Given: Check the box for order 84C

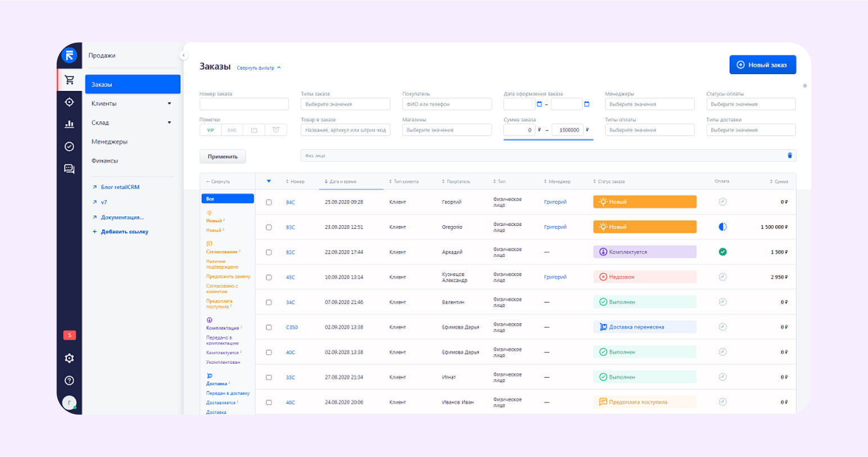Looking at the screenshot, I should [x=269, y=202].
